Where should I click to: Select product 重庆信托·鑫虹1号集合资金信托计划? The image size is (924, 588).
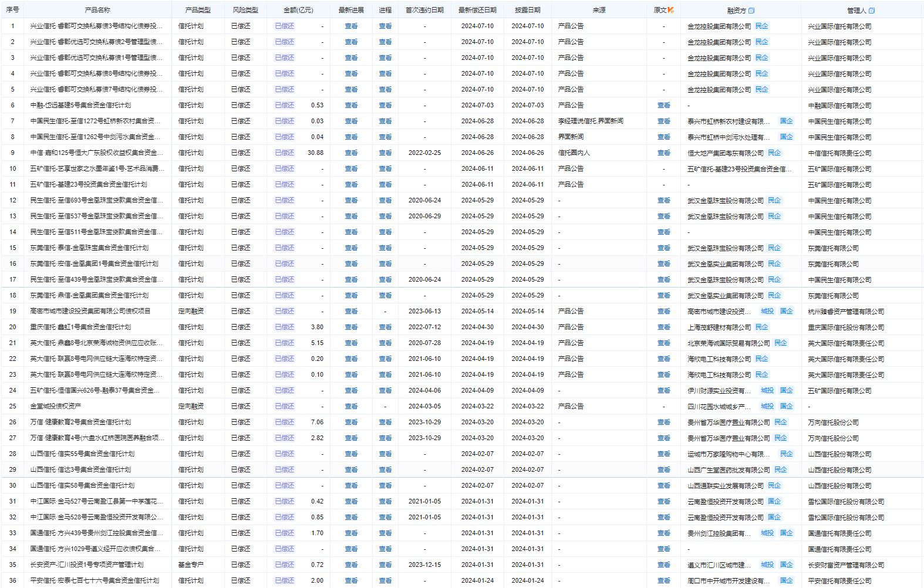tap(80, 327)
